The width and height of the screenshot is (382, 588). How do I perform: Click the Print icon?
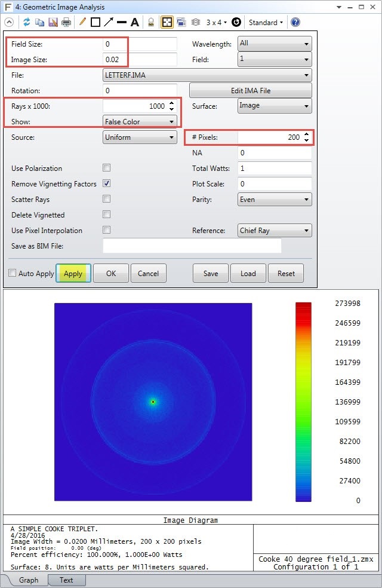click(x=66, y=23)
